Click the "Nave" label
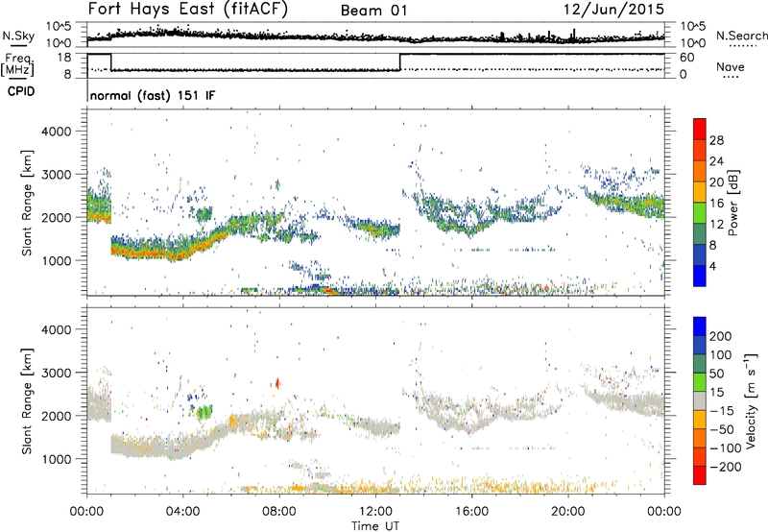The image size is (768, 532). click(x=731, y=66)
